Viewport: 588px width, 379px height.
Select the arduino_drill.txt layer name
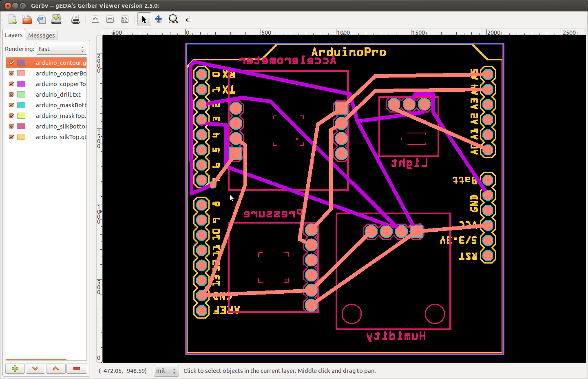pyautogui.click(x=58, y=95)
